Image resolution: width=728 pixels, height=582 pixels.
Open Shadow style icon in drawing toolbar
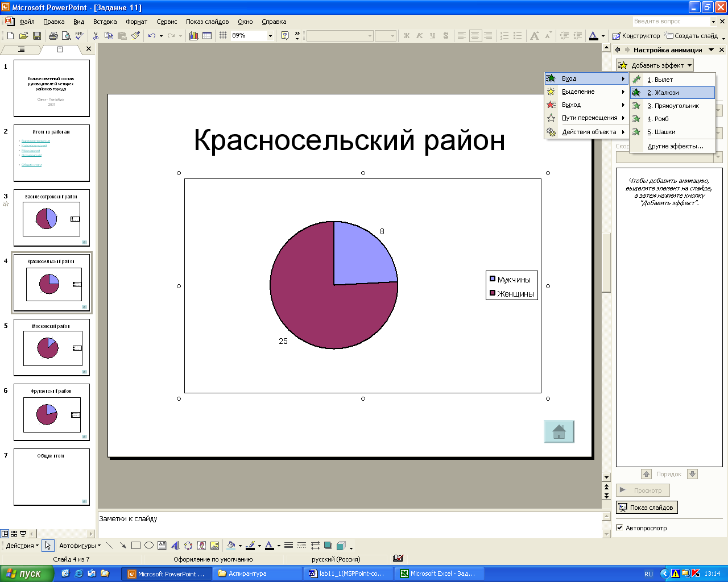point(328,546)
